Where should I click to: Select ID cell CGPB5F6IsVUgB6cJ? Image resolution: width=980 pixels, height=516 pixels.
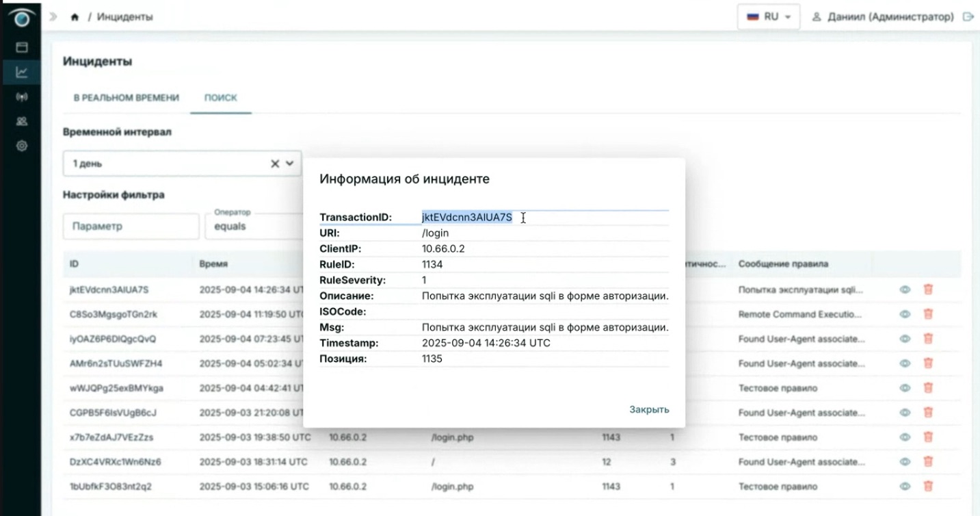tap(113, 413)
